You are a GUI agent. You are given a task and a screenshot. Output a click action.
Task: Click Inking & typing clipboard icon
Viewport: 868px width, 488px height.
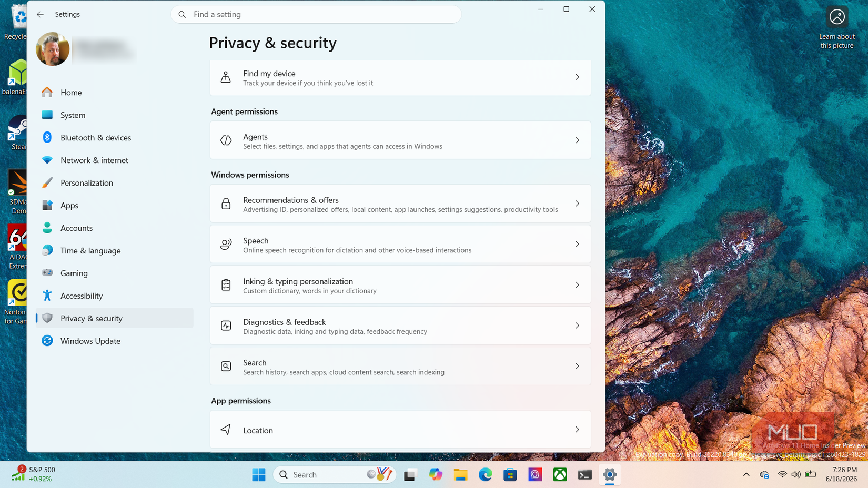point(226,285)
